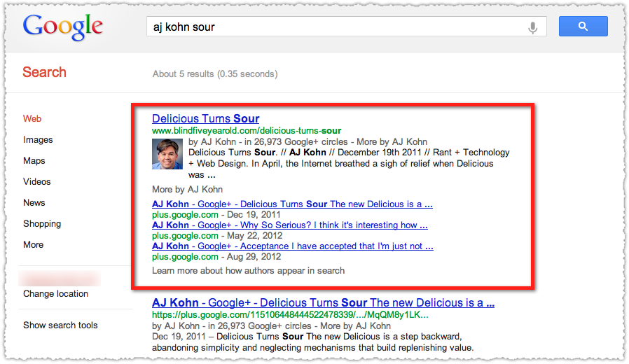The width and height of the screenshot is (629, 364).
Task: Click 'More by AJ Kohn' in second result byline
Action: pyautogui.click(x=355, y=326)
